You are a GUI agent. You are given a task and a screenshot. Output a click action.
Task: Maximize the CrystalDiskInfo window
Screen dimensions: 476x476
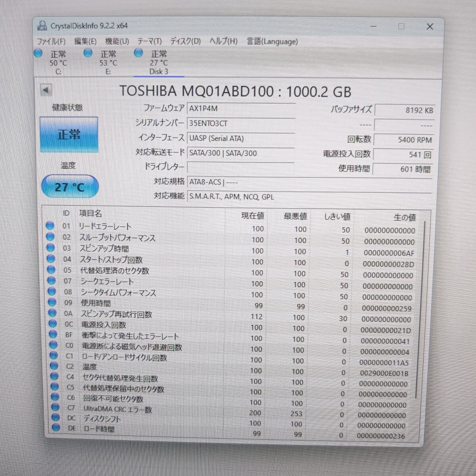401,27
